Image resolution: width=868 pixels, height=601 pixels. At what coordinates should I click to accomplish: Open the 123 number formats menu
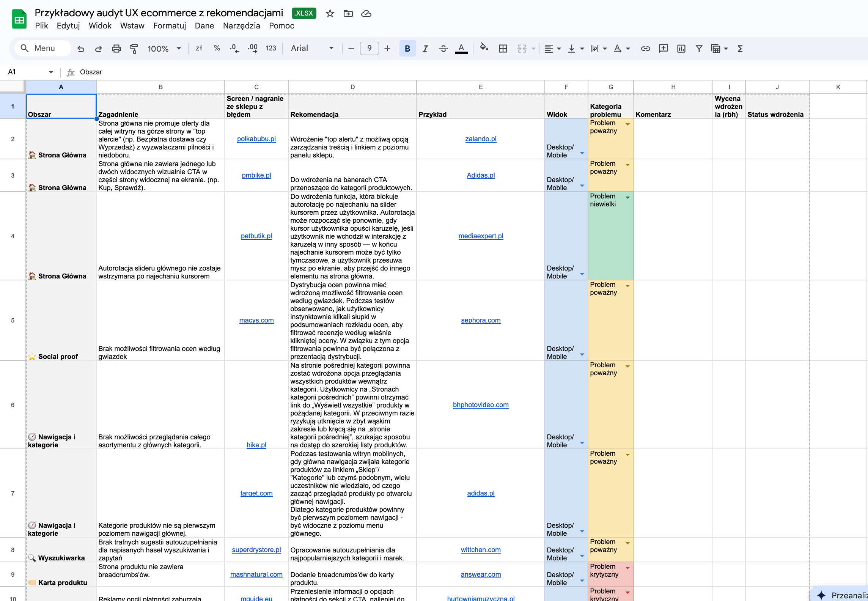click(271, 48)
